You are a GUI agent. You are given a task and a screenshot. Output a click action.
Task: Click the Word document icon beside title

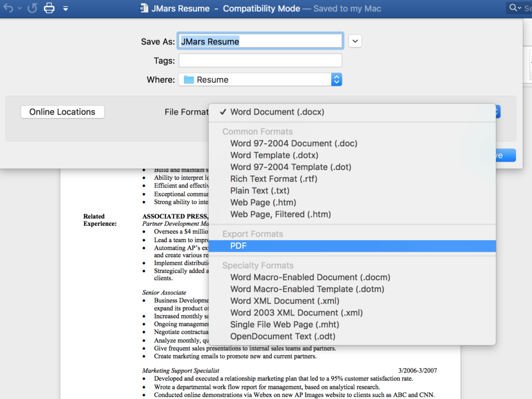coord(144,8)
